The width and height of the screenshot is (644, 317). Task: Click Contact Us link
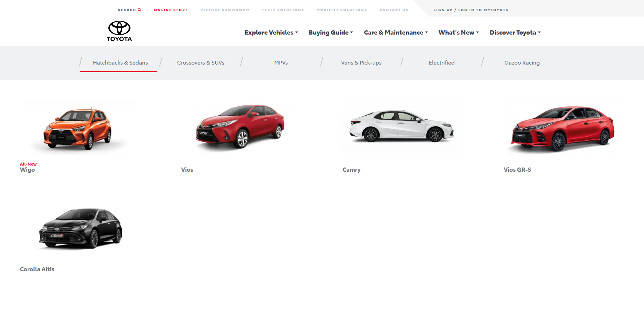(x=394, y=10)
